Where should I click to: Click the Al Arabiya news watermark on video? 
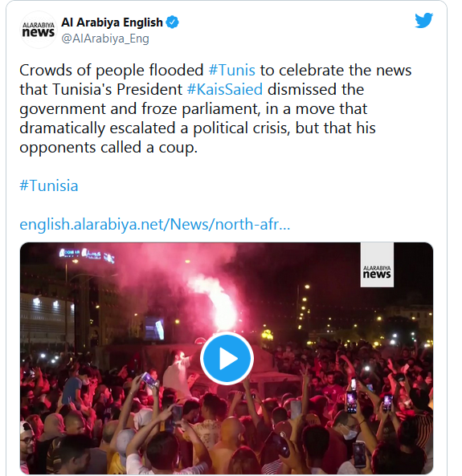[377, 265]
